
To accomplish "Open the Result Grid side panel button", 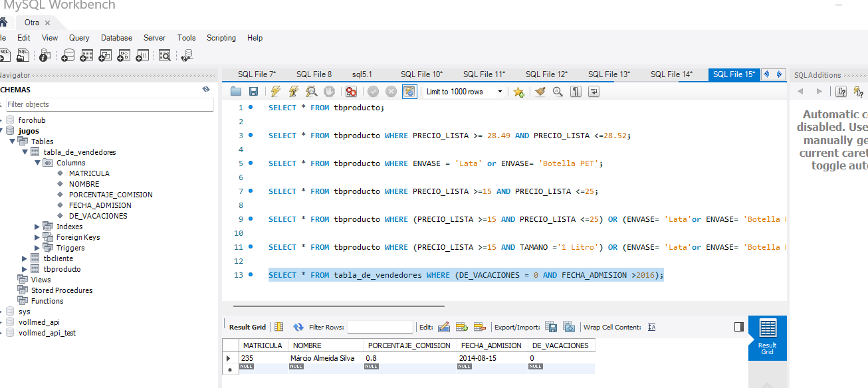I will pos(767,338).
